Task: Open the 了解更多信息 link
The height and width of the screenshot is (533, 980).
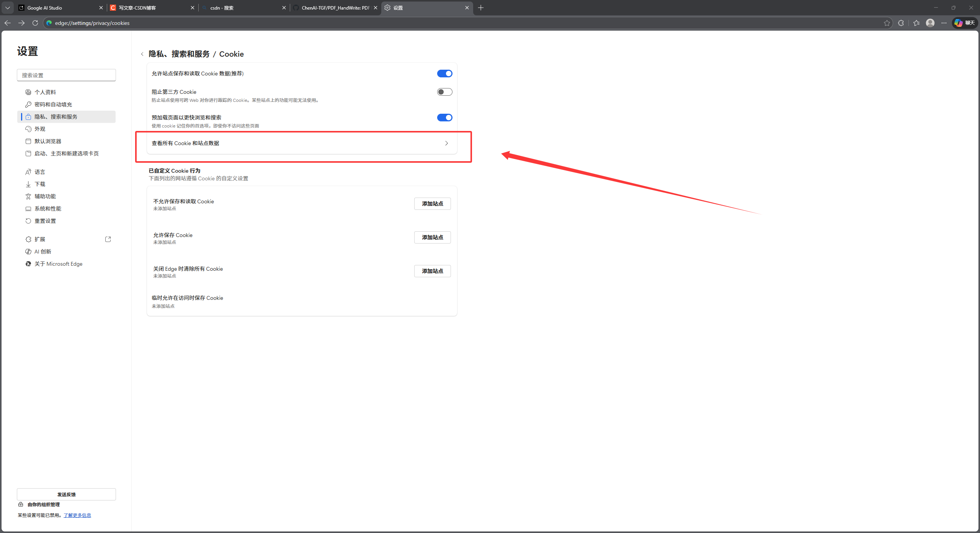Action: (77, 515)
